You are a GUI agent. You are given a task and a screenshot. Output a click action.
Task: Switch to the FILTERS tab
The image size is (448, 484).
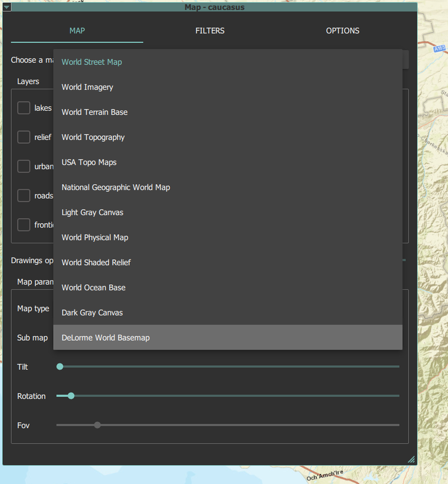210,31
